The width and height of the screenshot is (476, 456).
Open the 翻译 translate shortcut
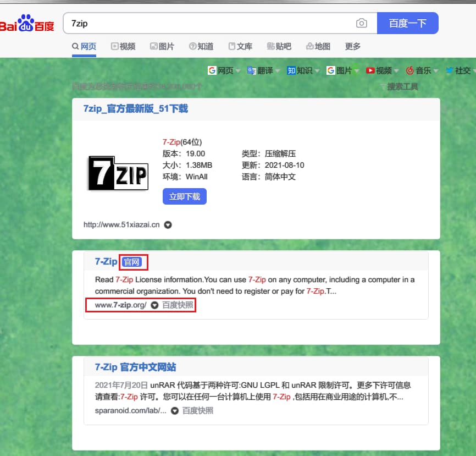coord(261,70)
